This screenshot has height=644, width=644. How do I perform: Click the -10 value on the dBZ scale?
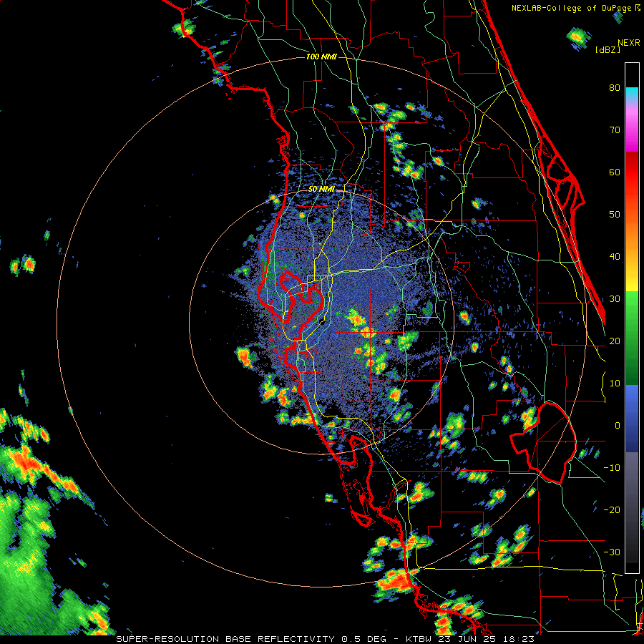[612, 468]
